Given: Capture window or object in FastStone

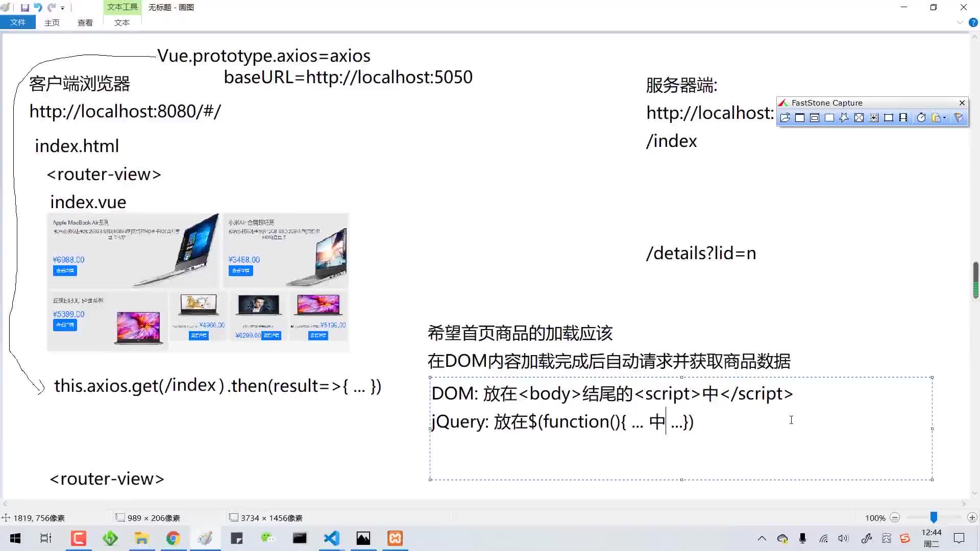Looking at the screenshot, I should 815,118.
